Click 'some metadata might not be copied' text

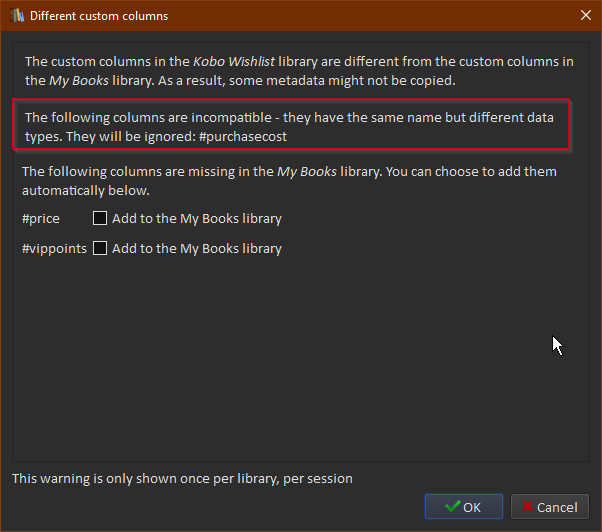pyautogui.click(x=360, y=80)
